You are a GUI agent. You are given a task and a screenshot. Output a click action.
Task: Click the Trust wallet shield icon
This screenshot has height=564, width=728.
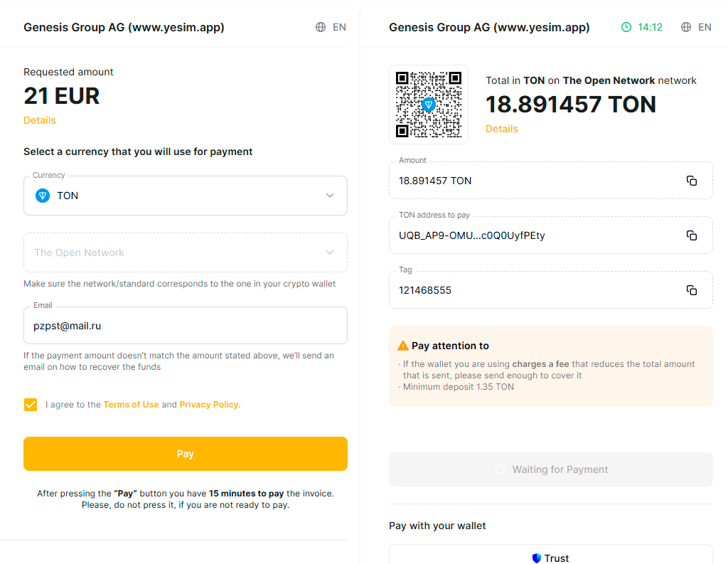point(536,558)
